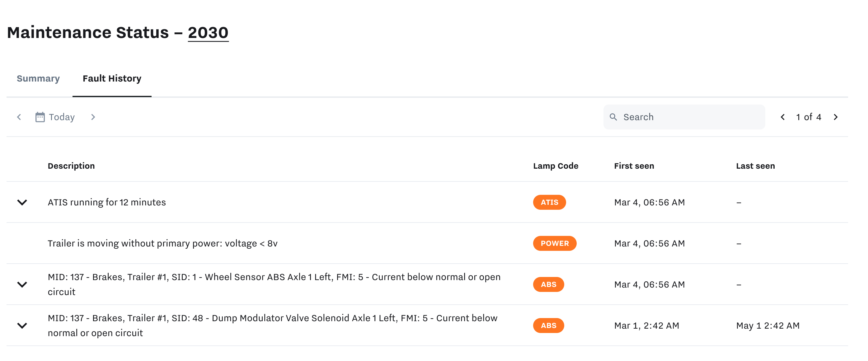Open the 2030 trailer link
Screen dimensions: 868x361
tap(208, 33)
